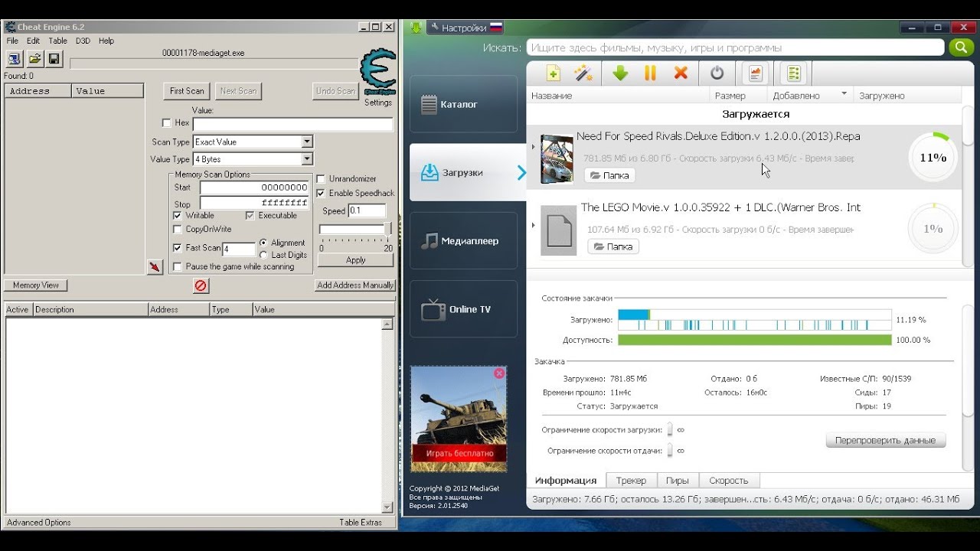Click Cheat Engine logo Settings icon
980x551 pixels.
378,73
